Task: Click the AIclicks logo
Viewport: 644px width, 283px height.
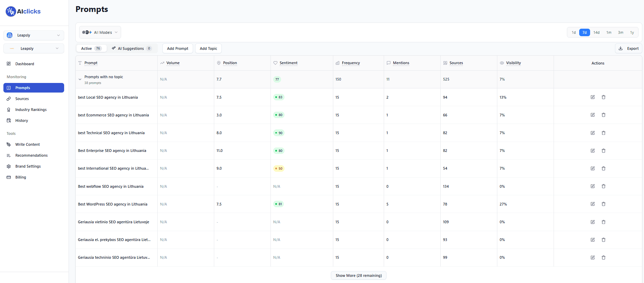Action: pos(23,11)
